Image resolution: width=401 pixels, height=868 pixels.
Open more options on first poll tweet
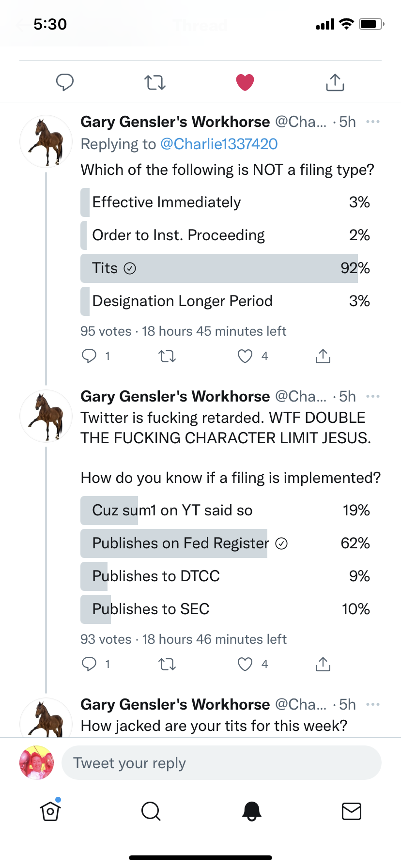click(x=372, y=122)
